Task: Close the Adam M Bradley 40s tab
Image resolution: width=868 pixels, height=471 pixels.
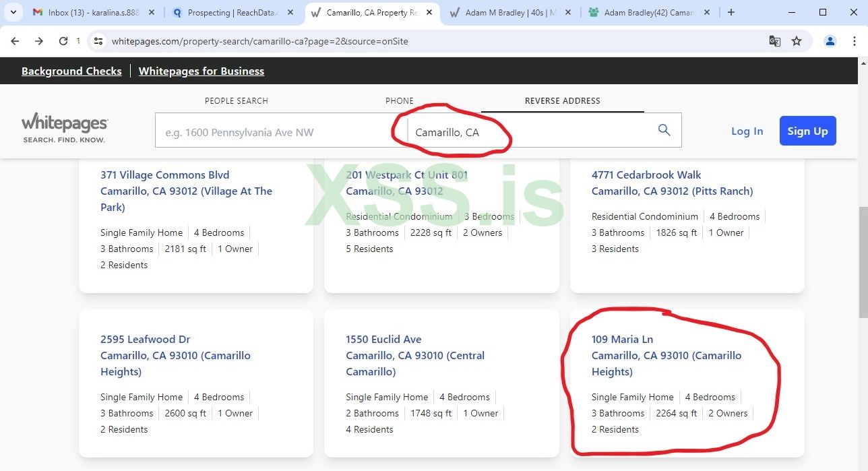Action: point(567,12)
